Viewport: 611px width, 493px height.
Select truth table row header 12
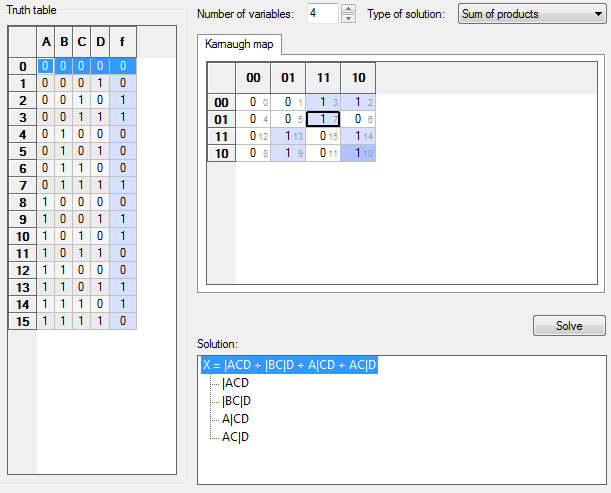click(x=23, y=270)
